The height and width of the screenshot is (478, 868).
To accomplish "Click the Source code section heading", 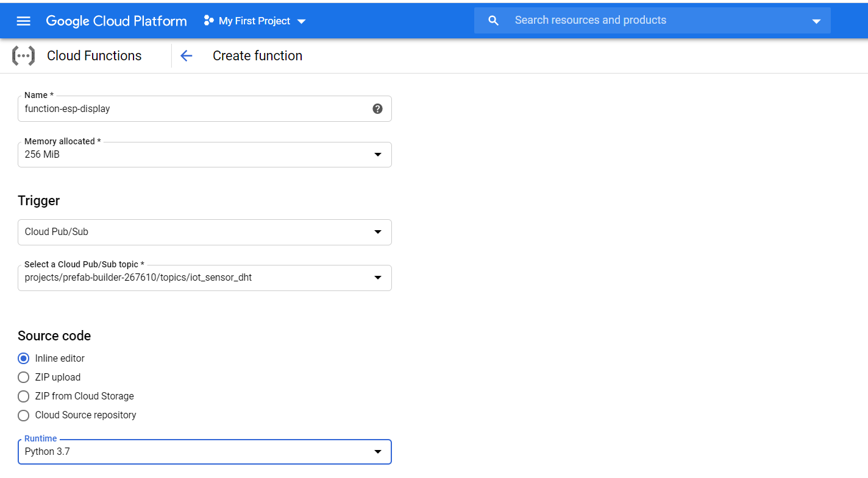I will [54, 336].
